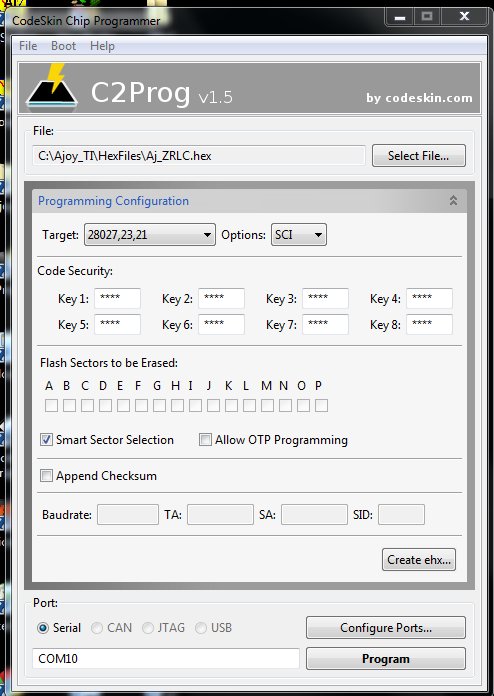Click the Key 4 field
The image size is (494, 696).
429,298
